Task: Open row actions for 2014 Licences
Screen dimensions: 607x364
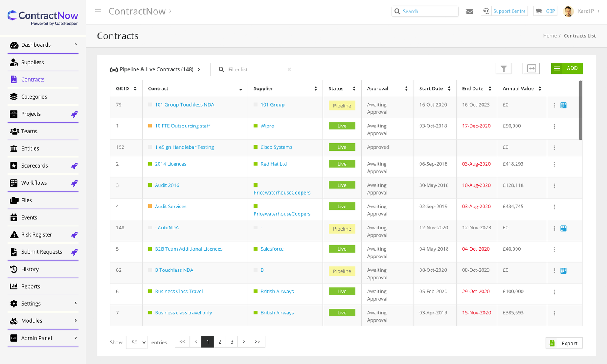Action: point(554,164)
